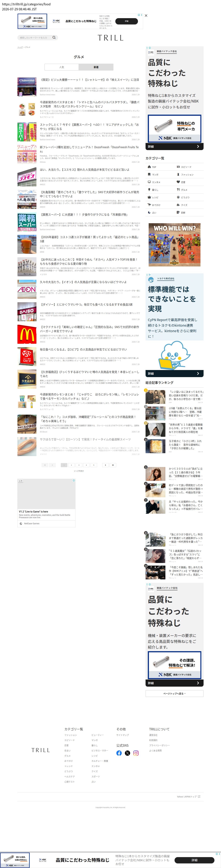Open footer ビューティー category link

(x=98, y=735)
